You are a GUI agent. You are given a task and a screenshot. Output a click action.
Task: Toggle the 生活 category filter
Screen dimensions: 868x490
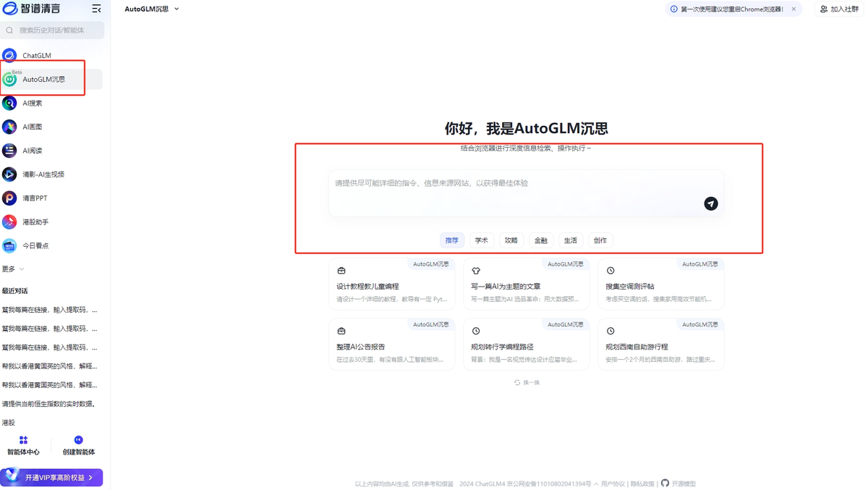(x=570, y=240)
